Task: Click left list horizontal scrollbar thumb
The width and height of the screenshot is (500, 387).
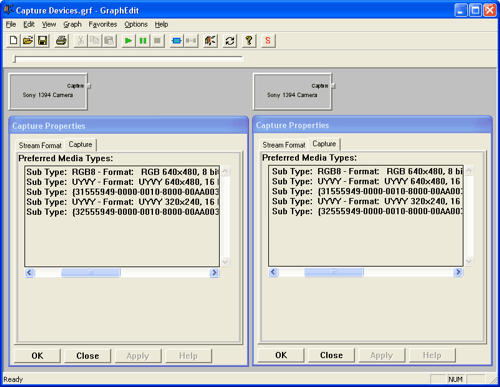Action: pos(91,273)
